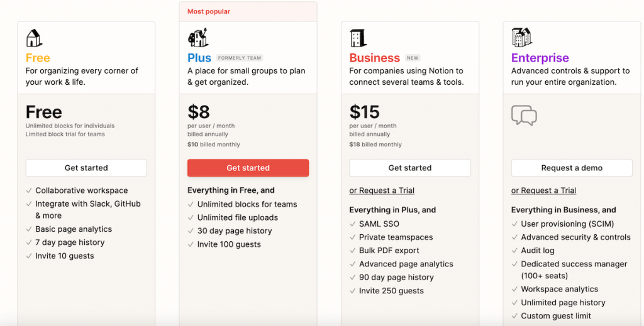
Task: Click the FORMERLY TEAM badge
Action: (240, 58)
